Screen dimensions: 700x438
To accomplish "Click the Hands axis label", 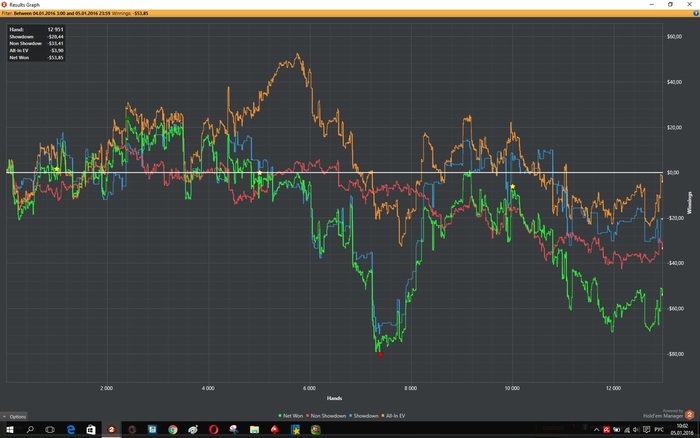I will pos(334,398).
